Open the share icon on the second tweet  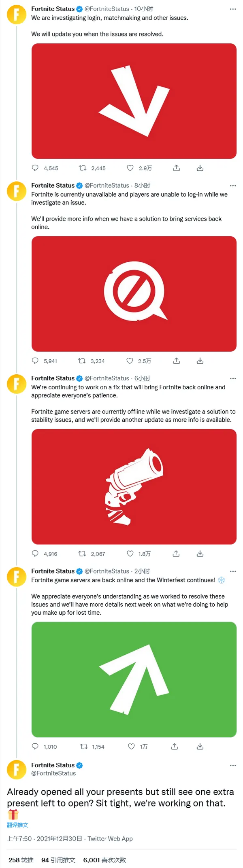click(x=176, y=361)
